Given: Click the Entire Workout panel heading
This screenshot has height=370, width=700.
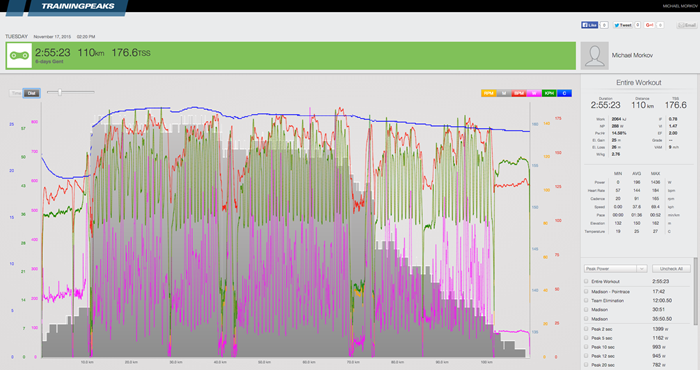Looking at the screenshot, I should tap(639, 83).
